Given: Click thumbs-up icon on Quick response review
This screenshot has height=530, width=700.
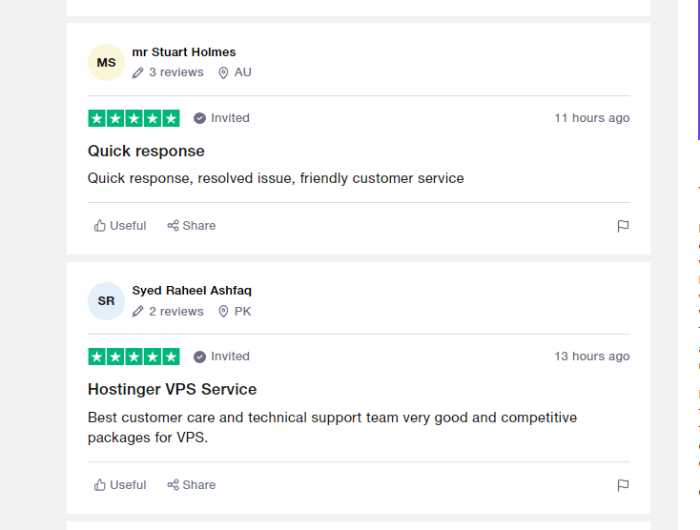Looking at the screenshot, I should tap(100, 225).
